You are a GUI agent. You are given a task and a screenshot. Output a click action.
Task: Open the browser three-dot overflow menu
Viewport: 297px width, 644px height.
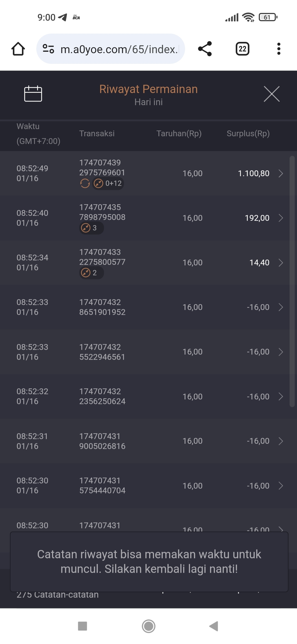279,49
